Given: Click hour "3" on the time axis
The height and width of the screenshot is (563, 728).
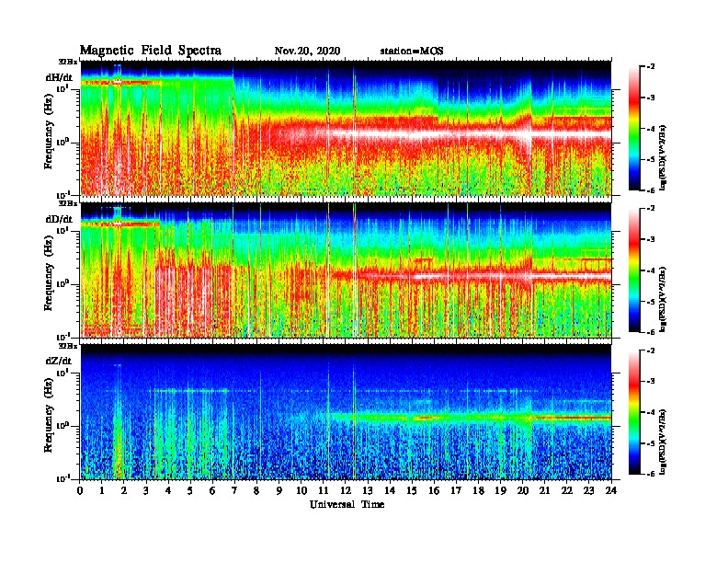Looking at the screenshot, I should tap(147, 490).
